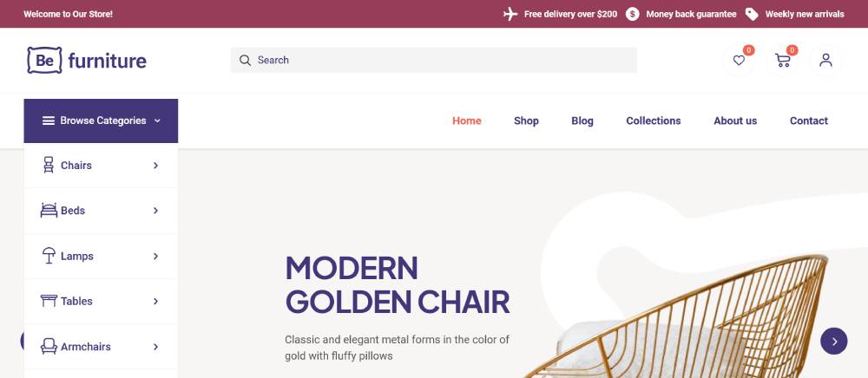Advance slider with next arrow button
Screen dimensions: 868x378
click(834, 342)
